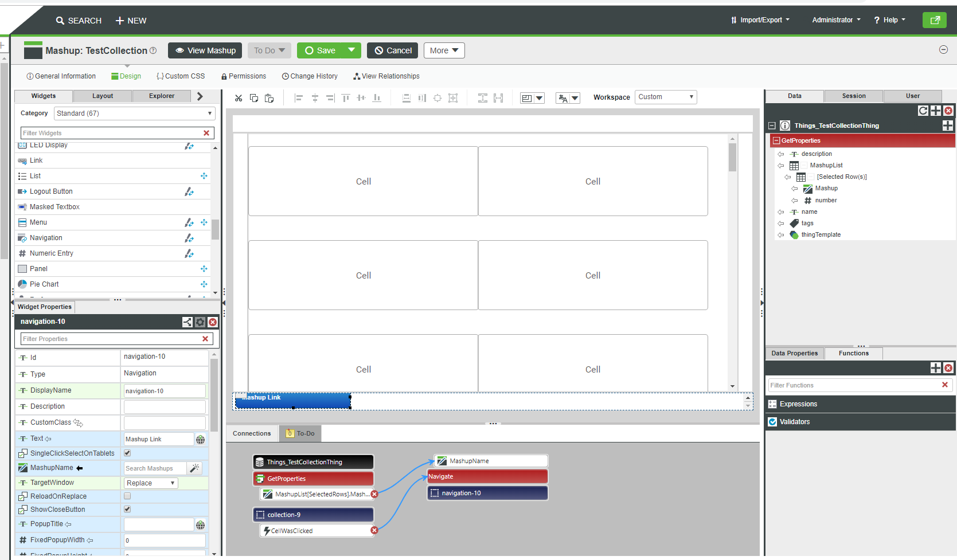Remove all data with the red X icon
This screenshot has width=957, height=560.
(x=948, y=111)
